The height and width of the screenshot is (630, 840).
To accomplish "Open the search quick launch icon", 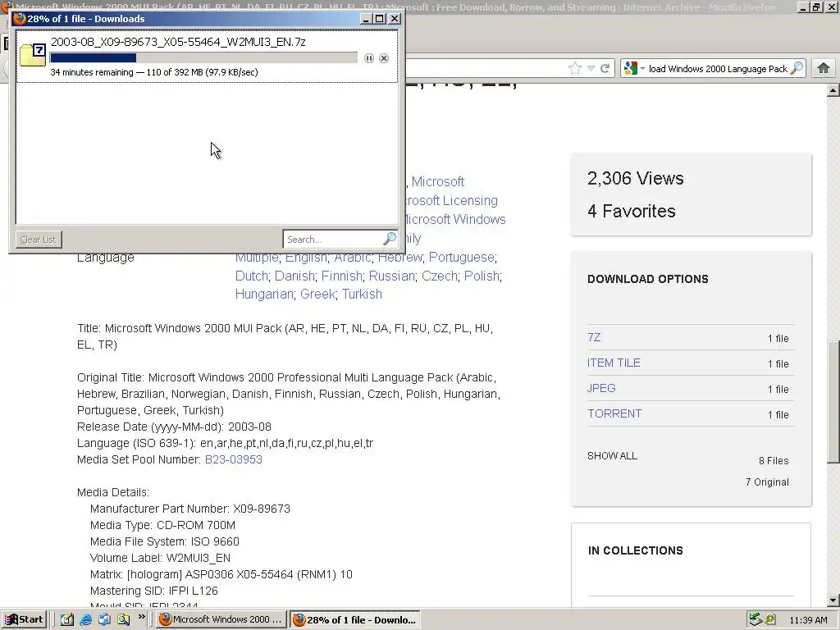I will (x=123, y=619).
